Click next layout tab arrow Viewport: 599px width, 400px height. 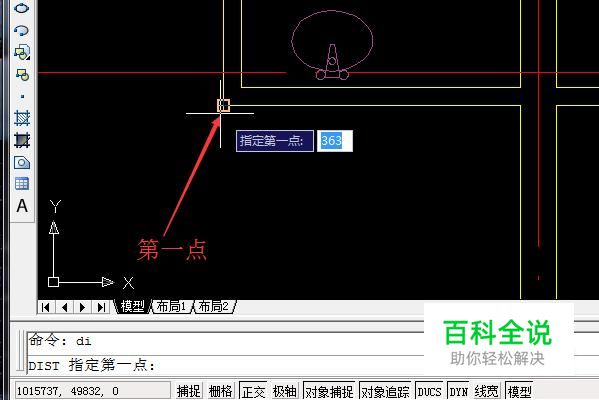point(82,307)
